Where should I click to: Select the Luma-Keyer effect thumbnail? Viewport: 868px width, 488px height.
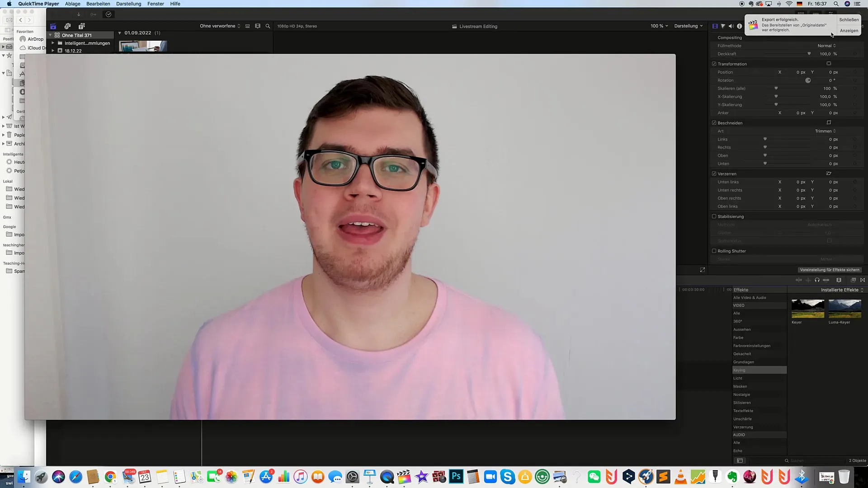pos(845,309)
